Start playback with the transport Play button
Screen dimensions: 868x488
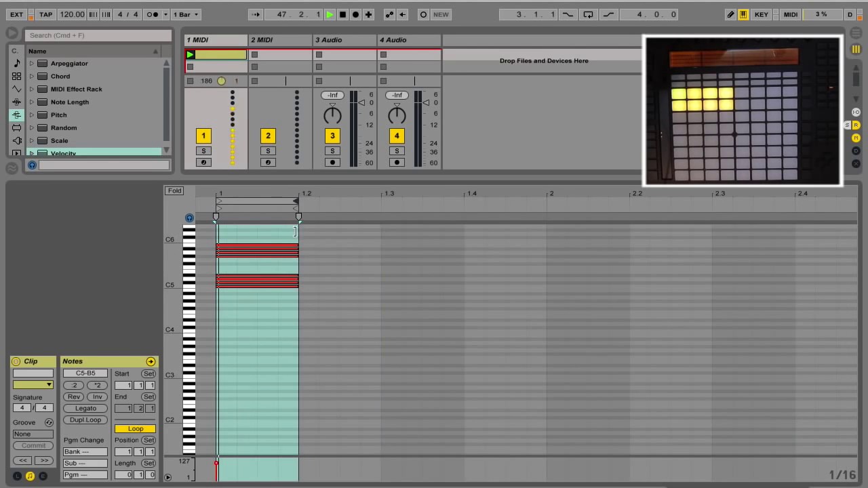pyautogui.click(x=330, y=14)
